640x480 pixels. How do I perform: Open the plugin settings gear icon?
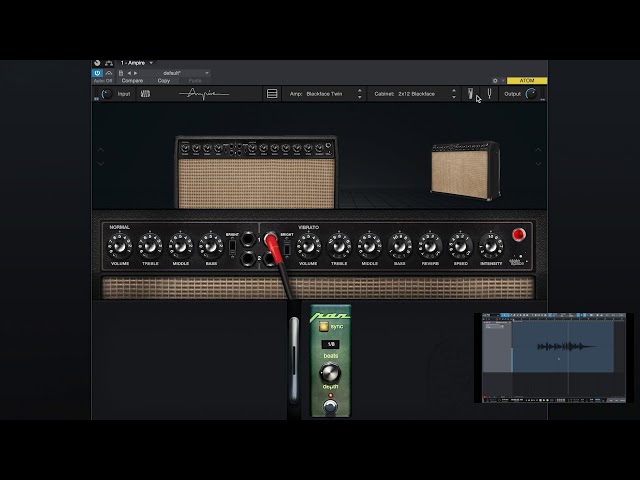coord(495,81)
